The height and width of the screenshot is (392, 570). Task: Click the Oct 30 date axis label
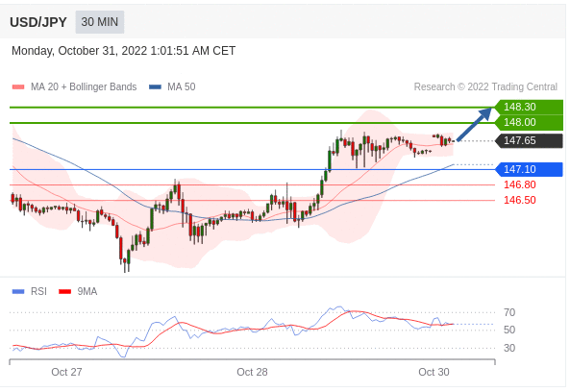click(434, 372)
